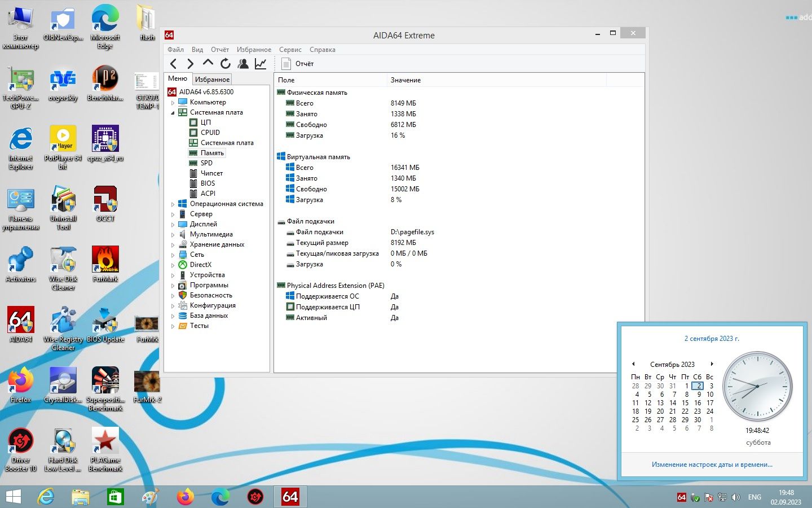812x508 pixels.
Task: Open the Справка menu
Action: click(323, 50)
